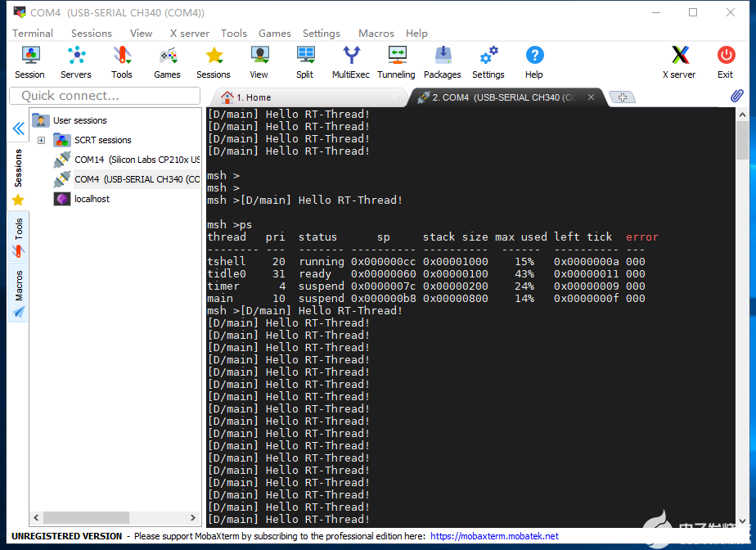The height and width of the screenshot is (550, 756).
Task: Open the Games menu in menu bar
Action: click(275, 34)
